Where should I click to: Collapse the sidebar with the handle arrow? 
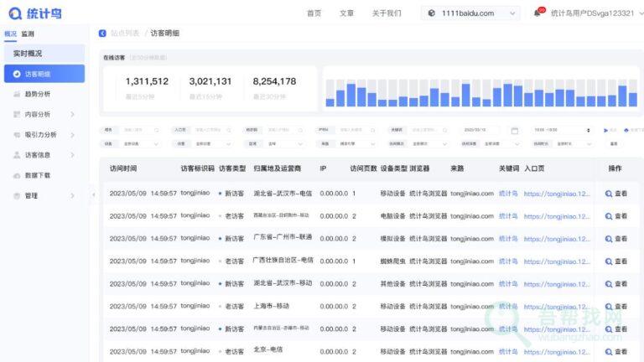tap(93, 194)
